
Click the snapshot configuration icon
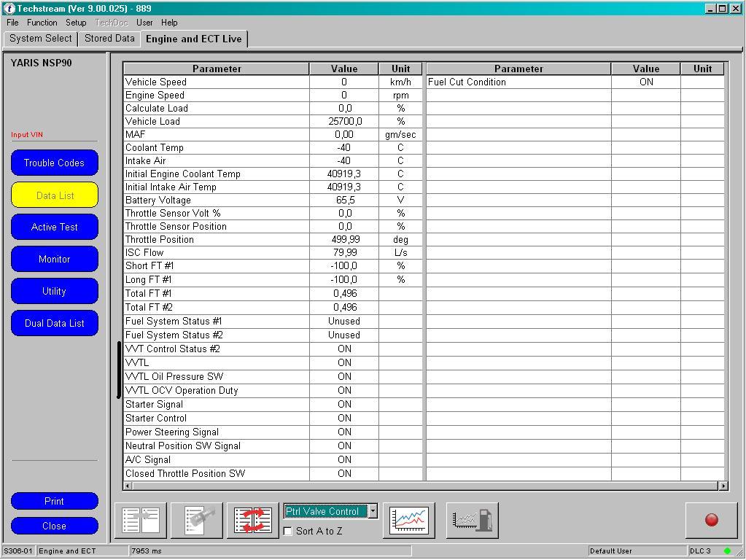(197, 521)
